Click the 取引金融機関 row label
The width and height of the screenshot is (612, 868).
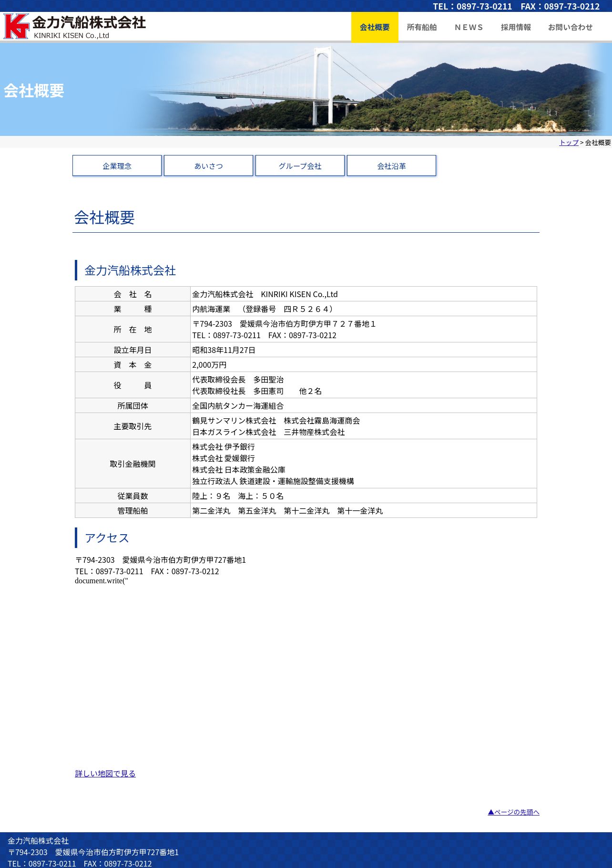(x=133, y=464)
